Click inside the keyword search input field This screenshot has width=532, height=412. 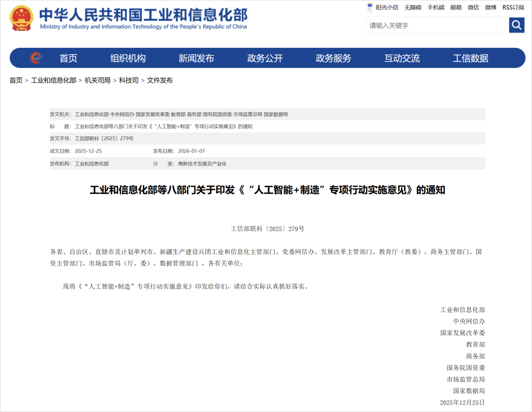(433, 25)
